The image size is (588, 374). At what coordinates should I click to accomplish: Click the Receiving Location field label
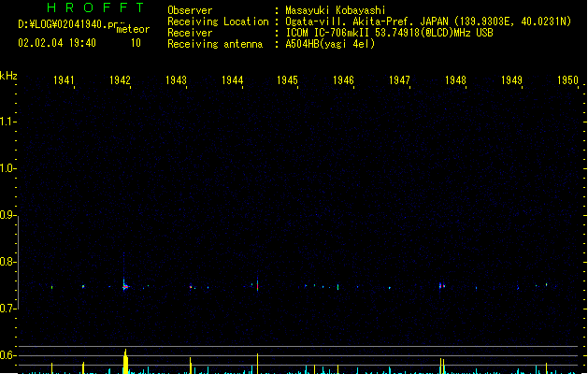(218, 22)
